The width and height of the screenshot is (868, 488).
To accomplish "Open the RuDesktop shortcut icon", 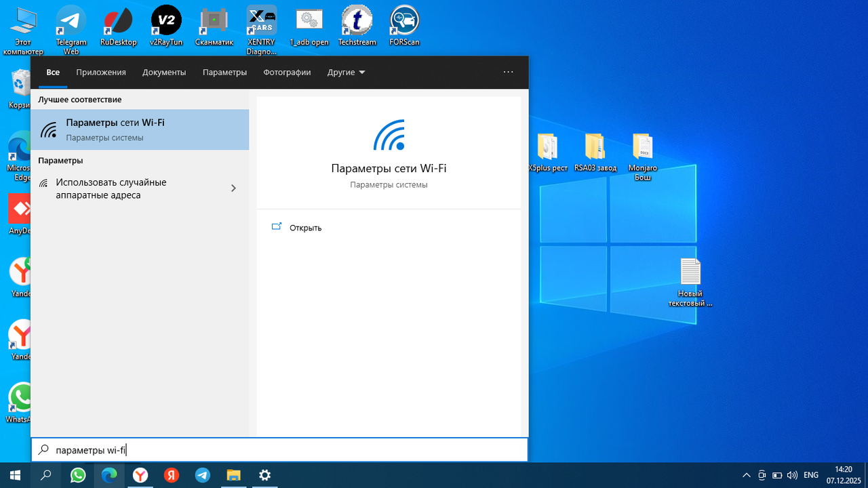I will (119, 27).
